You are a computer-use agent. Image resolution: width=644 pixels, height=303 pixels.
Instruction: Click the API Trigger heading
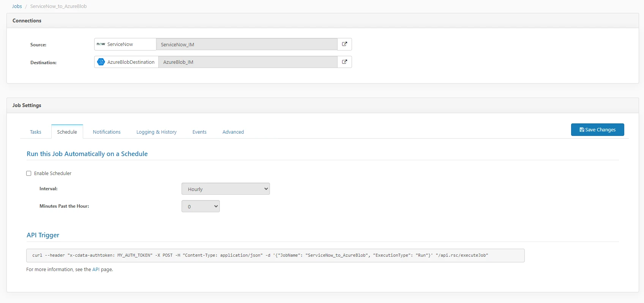[43, 235]
